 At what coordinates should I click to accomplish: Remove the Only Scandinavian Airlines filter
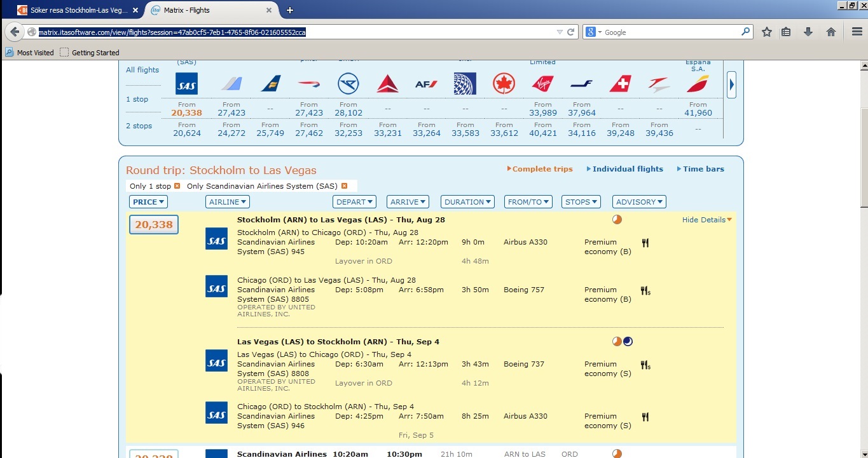coord(344,186)
